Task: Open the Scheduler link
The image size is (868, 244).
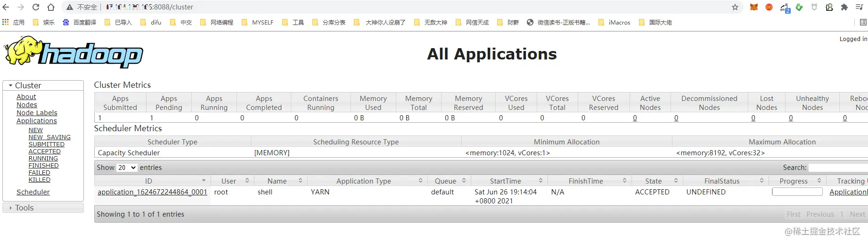Action: tap(33, 192)
